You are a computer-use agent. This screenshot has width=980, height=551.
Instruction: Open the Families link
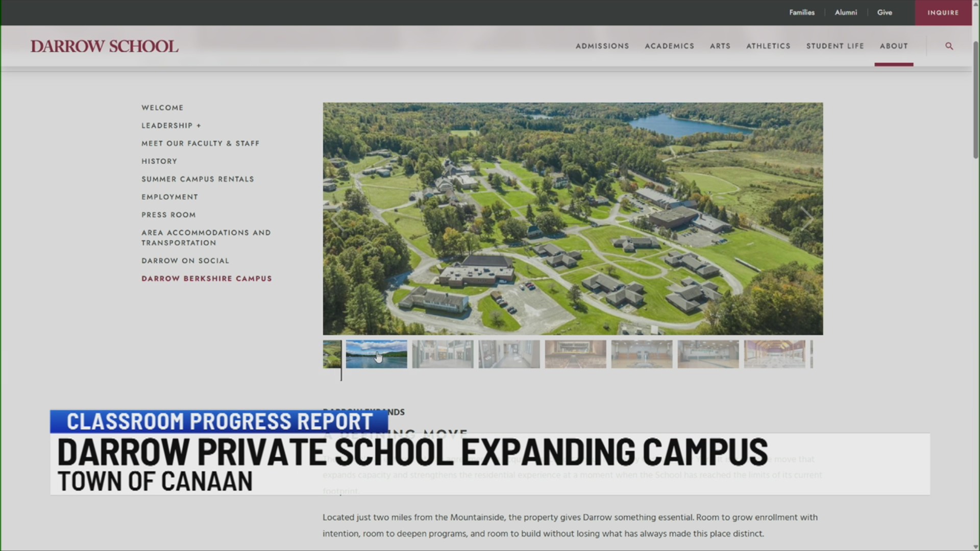pyautogui.click(x=802, y=12)
